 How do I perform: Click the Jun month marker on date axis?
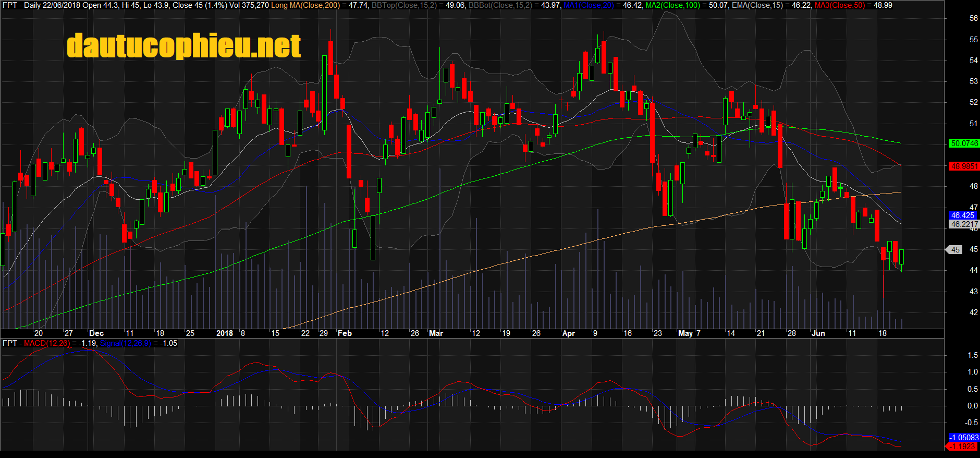[x=818, y=333]
